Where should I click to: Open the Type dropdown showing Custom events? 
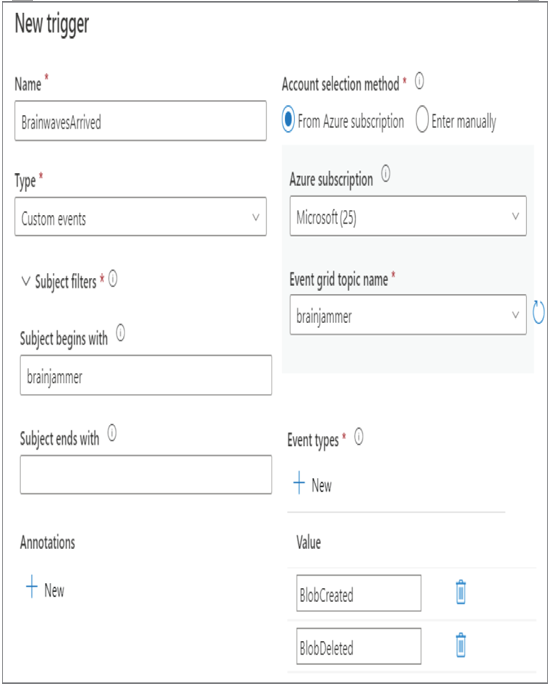(x=141, y=216)
